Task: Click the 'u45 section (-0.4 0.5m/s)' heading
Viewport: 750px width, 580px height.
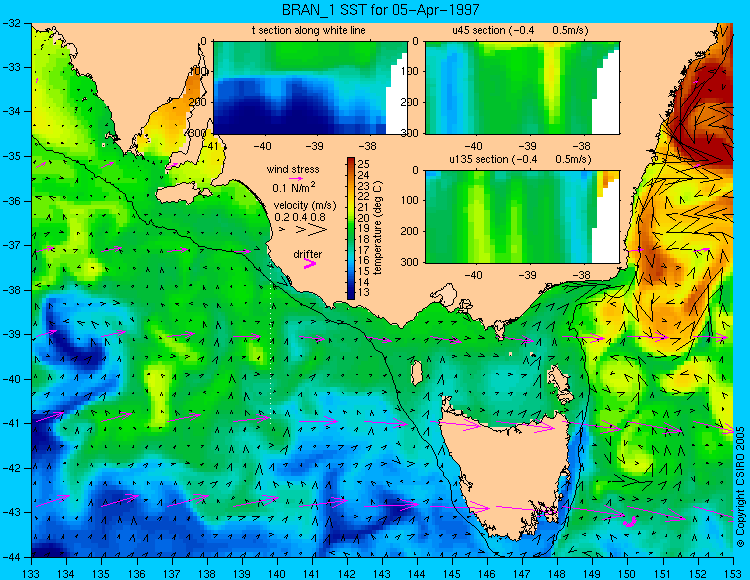Action: (x=520, y=30)
